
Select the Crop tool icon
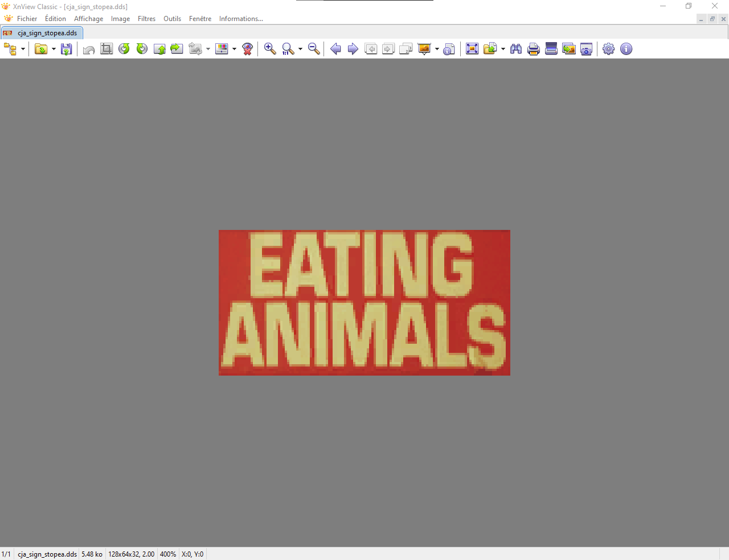coord(107,49)
